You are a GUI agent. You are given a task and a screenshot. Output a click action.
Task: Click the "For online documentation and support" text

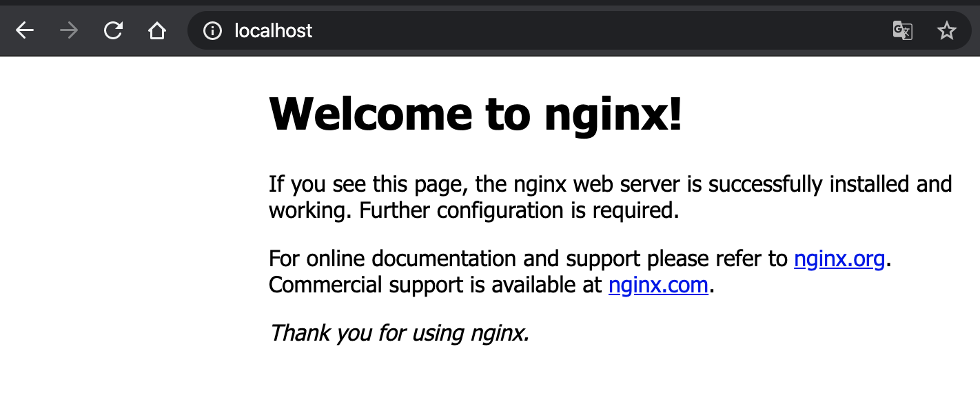[456, 259]
